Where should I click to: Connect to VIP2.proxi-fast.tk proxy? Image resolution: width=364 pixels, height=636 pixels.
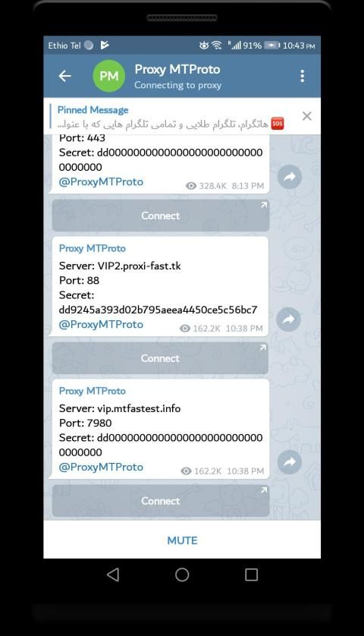[x=160, y=358]
